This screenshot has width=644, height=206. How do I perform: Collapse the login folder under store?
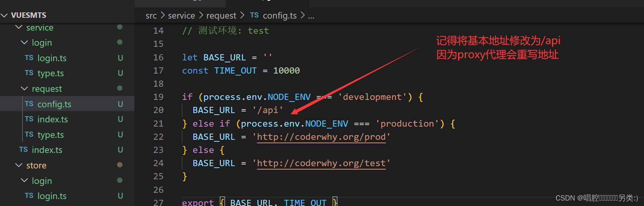24,180
